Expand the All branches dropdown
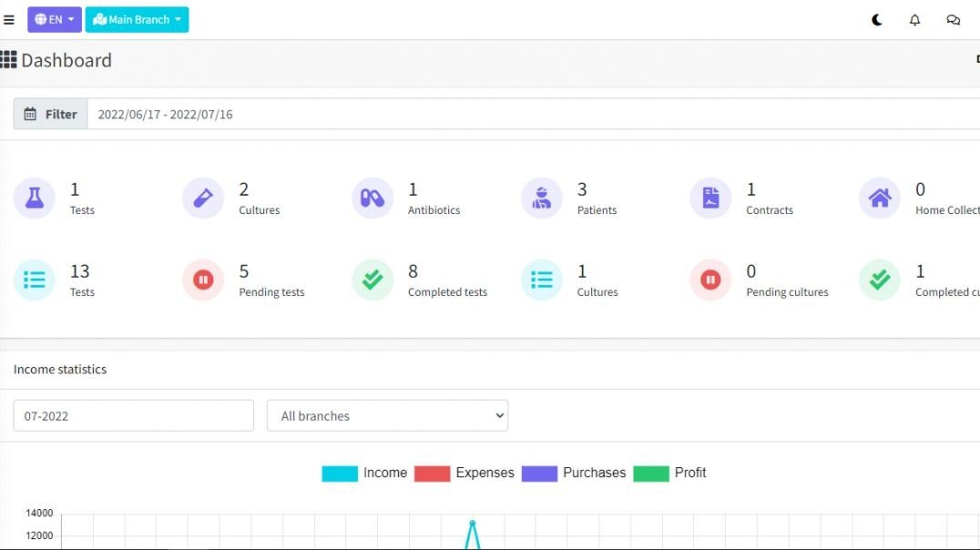Viewport: 980px width, 550px height. point(386,415)
